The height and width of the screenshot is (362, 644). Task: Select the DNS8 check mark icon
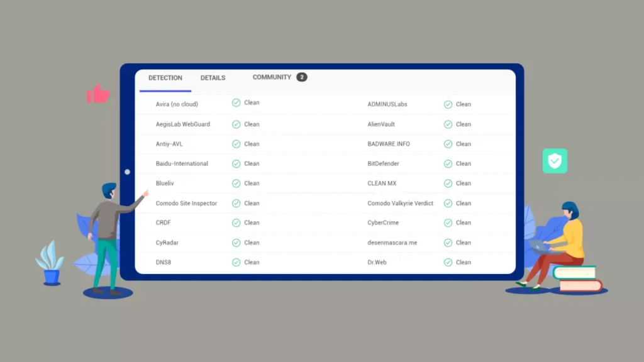coord(236,262)
